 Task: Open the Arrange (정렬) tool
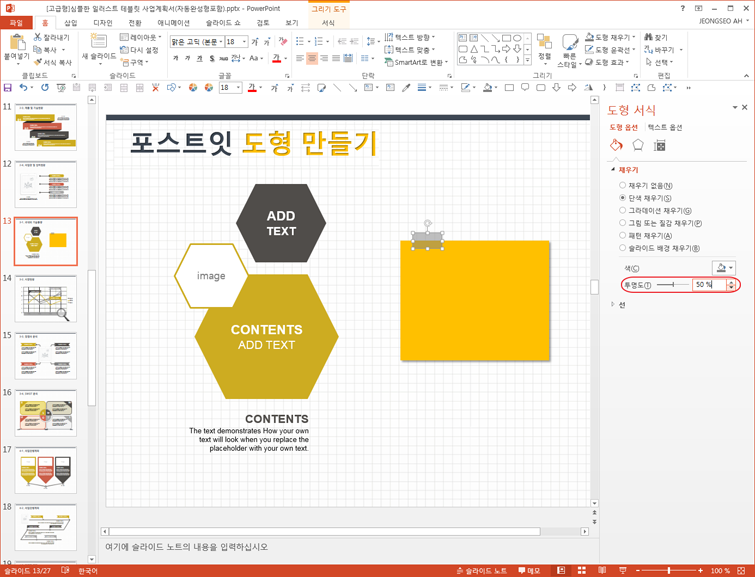(x=544, y=47)
